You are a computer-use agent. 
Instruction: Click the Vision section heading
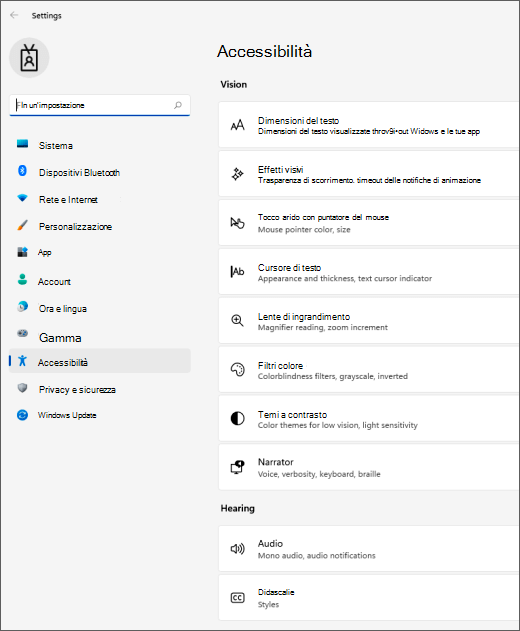click(x=234, y=85)
